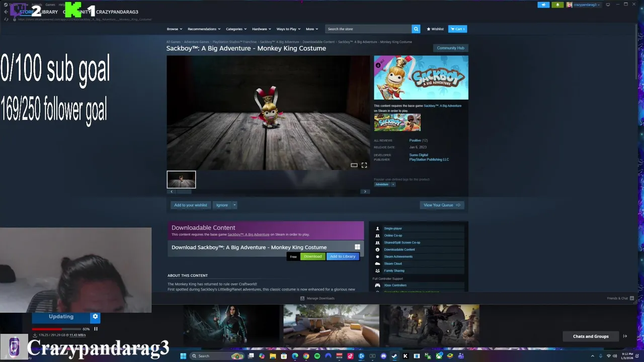The height and width of the screenshot is (362, 644).
Task: Click green Download button
Action: pyautogui.click(x=312, y=256)
